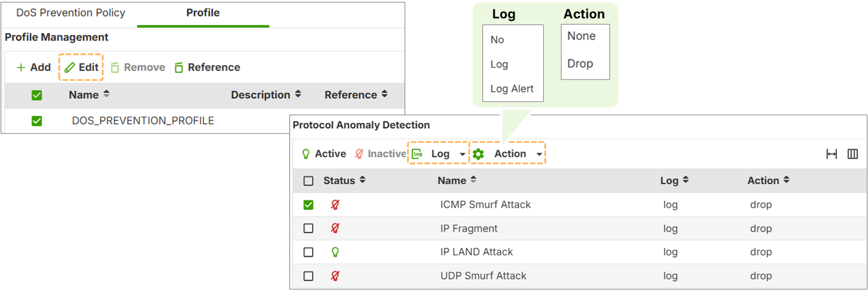This screenshot has height=290, width=868.
Task: Uncheck the ICMP Smurf Attack checkbox
Action: pyautogui.click(x=308, y=205)
